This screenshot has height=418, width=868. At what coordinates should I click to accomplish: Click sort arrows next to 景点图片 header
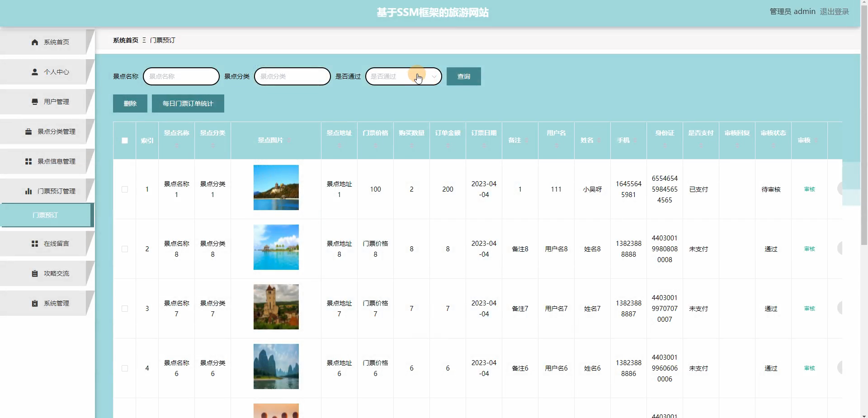point(289,141)
